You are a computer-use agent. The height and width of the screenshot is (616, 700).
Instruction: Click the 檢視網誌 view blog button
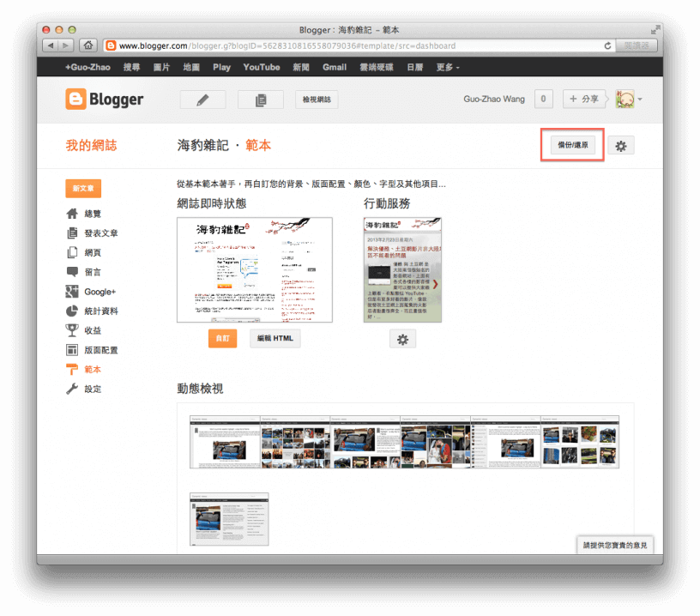[x=317, y=100]
